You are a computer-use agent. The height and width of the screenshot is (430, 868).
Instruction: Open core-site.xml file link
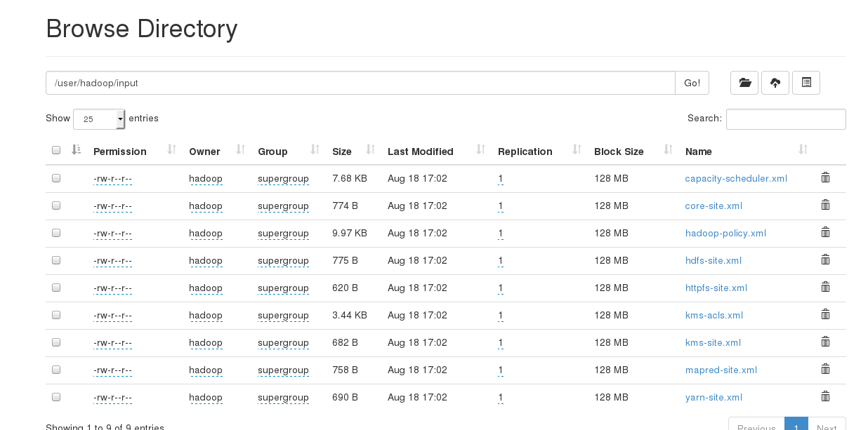click(x=714, y=206)
